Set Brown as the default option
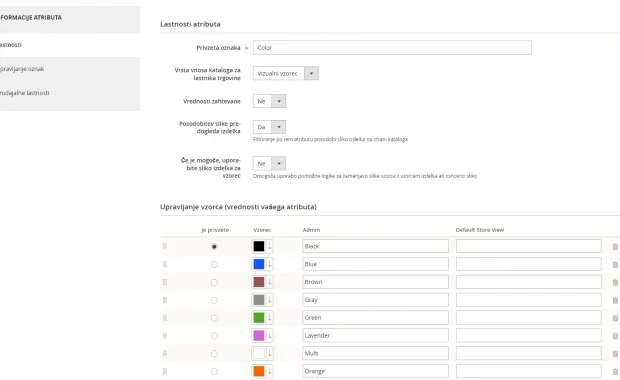620x380 pixels. point(214,282)
